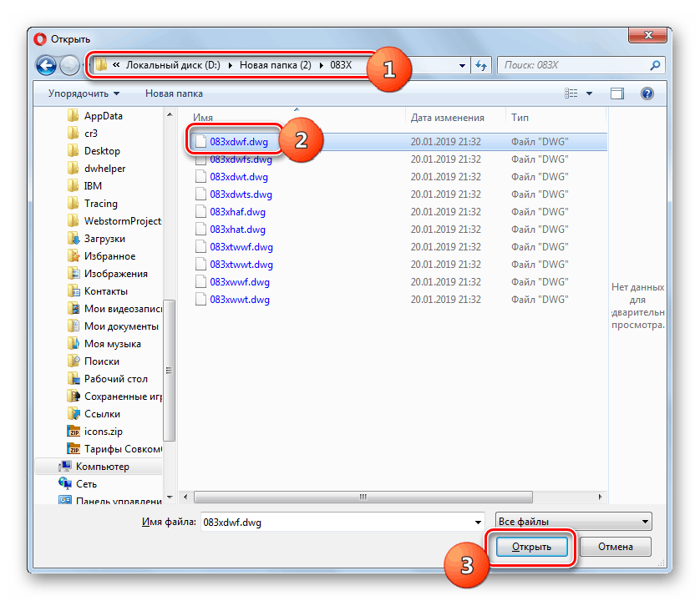Select the file 083xtwwf.dwg
The image size is (700, 601).
(241, 247)
